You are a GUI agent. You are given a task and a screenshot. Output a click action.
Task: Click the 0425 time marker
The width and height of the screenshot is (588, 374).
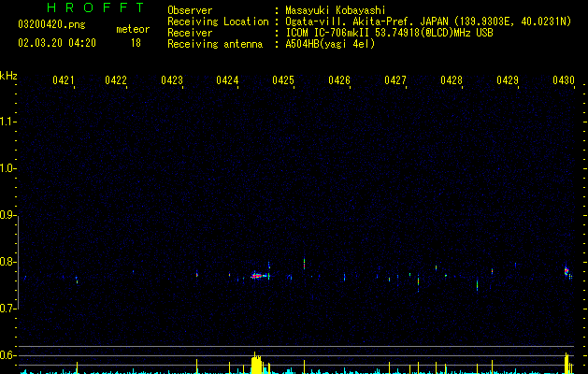point(283,80)
